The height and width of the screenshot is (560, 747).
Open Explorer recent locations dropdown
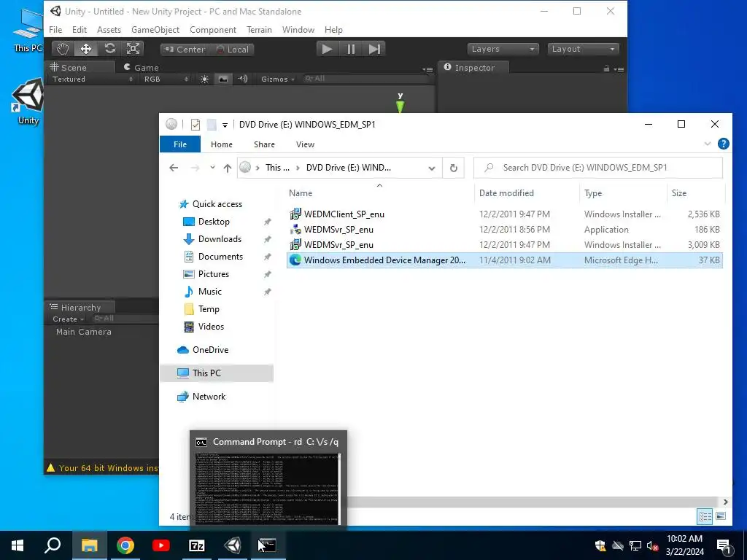tap(212, 168)
